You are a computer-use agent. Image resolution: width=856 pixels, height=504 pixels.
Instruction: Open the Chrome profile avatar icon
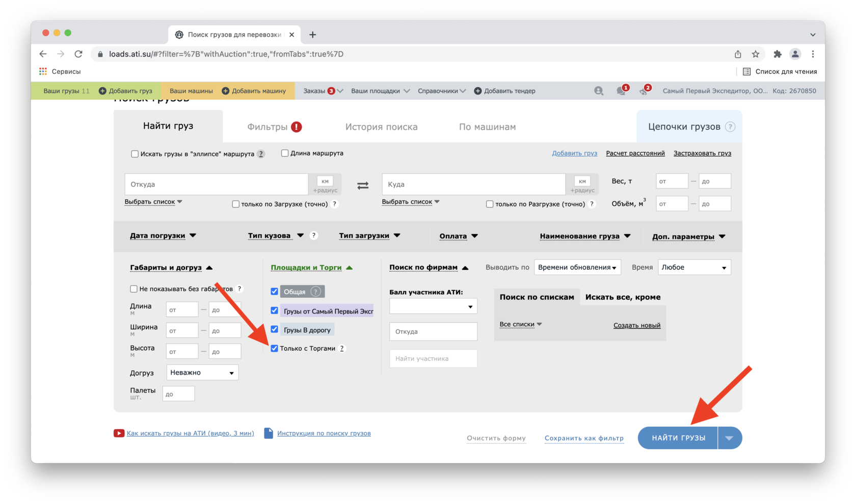click(x=795, y=54)
